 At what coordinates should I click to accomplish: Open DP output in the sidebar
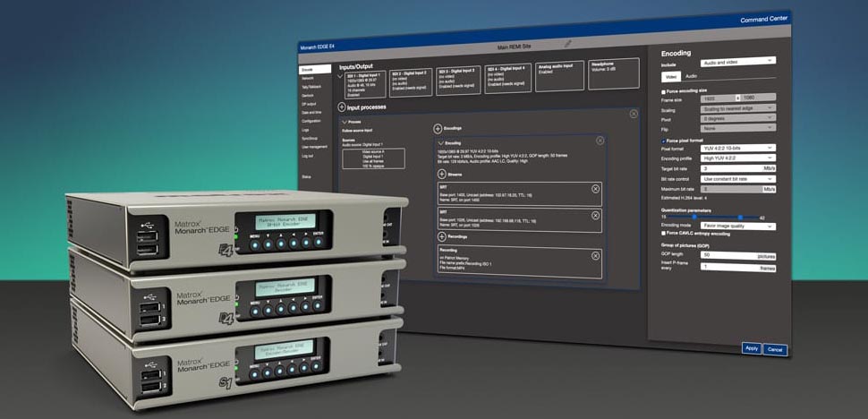tap(309, 104)
